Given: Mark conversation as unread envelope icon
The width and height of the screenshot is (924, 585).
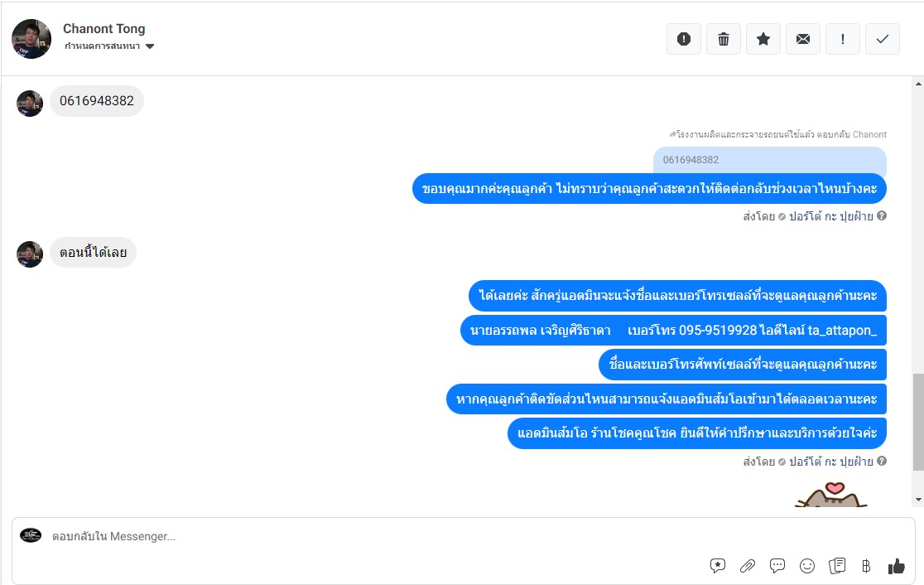Looking at the screenshot, I should (x=802, y=39).
